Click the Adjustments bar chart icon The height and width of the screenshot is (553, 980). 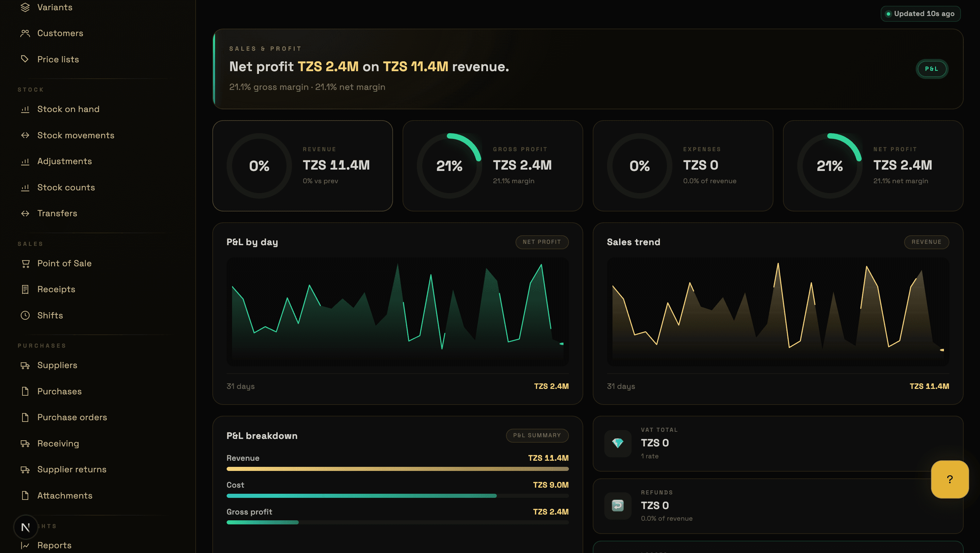[25, 161]
